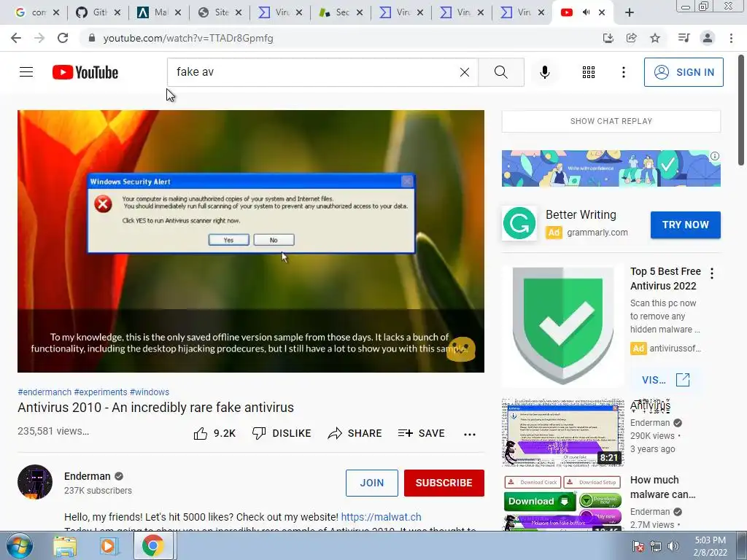Open the Enderman channel avatar
Image resolution: width=747 pixels, height=560 pixels.
point(35,482)
